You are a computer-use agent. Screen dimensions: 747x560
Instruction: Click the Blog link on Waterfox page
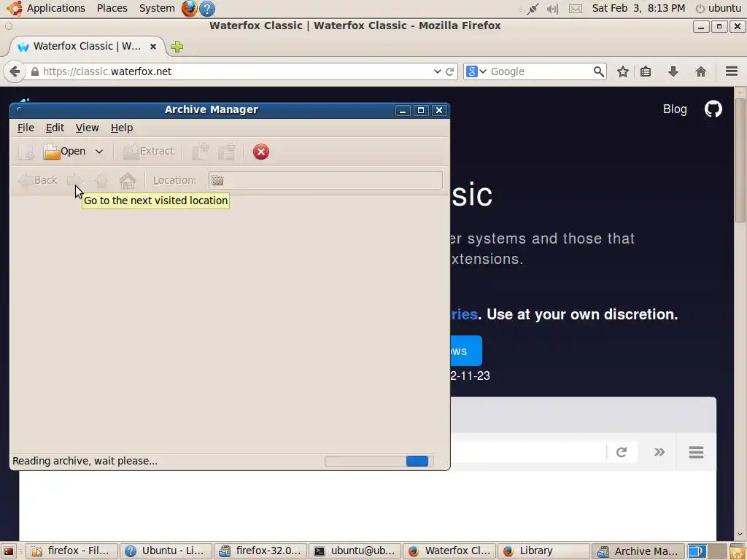675,109
